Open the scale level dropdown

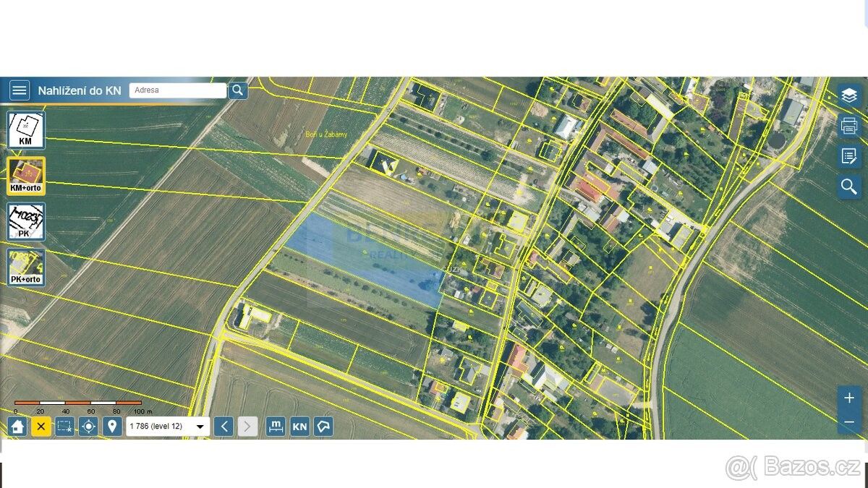(x=168, y=427)
